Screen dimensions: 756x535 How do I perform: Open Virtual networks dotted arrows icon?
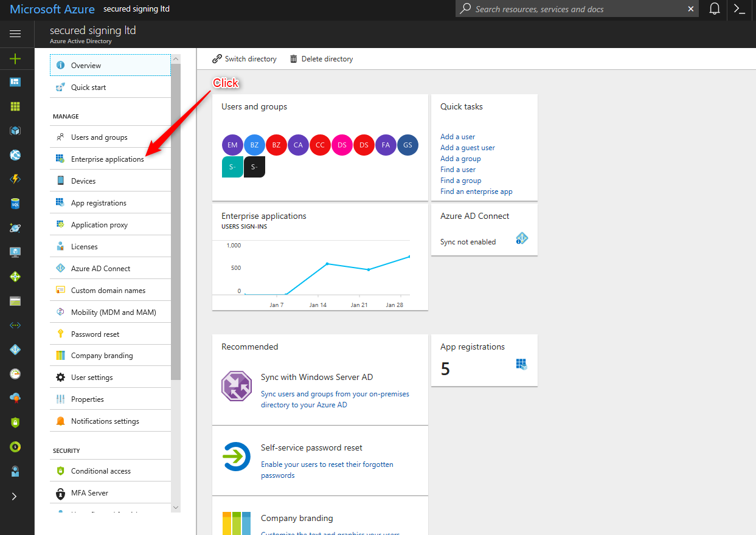pyautogui.click(x=15, y=325)
